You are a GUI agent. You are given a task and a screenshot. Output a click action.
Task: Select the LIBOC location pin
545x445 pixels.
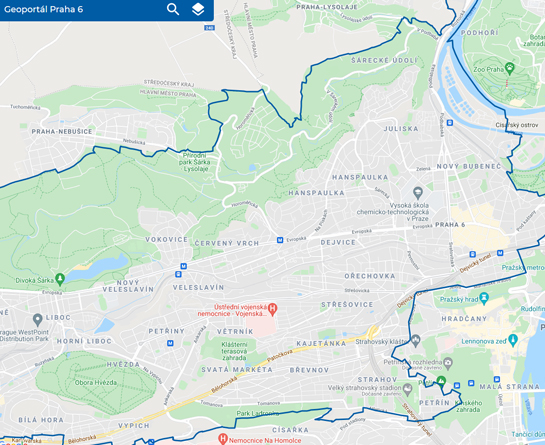coord(38,318)
